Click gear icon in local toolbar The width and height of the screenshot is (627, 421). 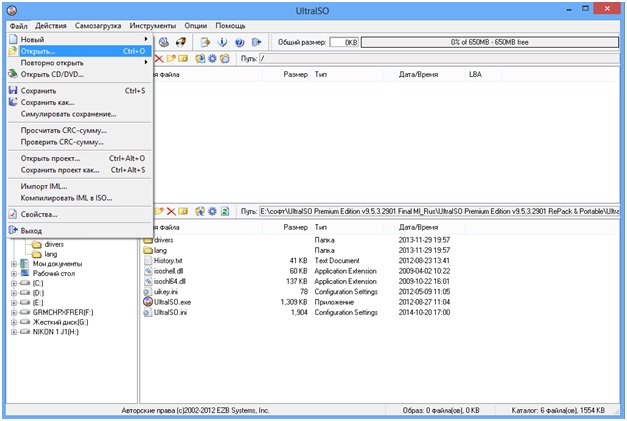212,211
